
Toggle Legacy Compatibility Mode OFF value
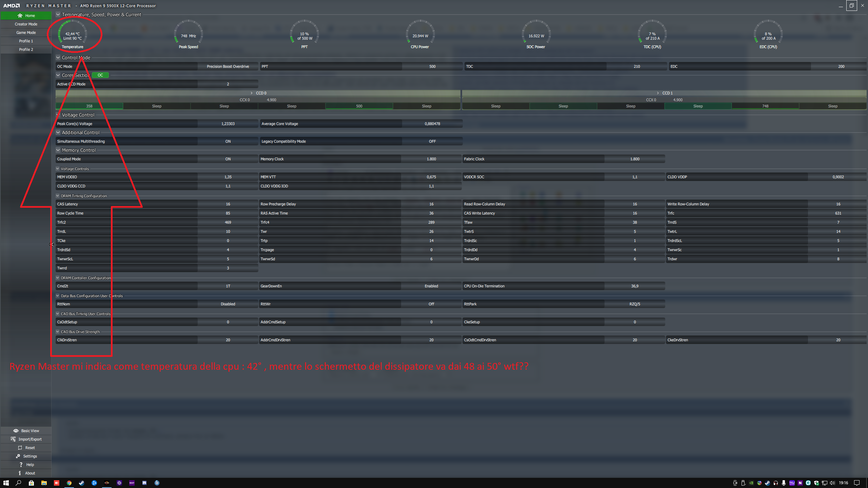click(432, 141)
